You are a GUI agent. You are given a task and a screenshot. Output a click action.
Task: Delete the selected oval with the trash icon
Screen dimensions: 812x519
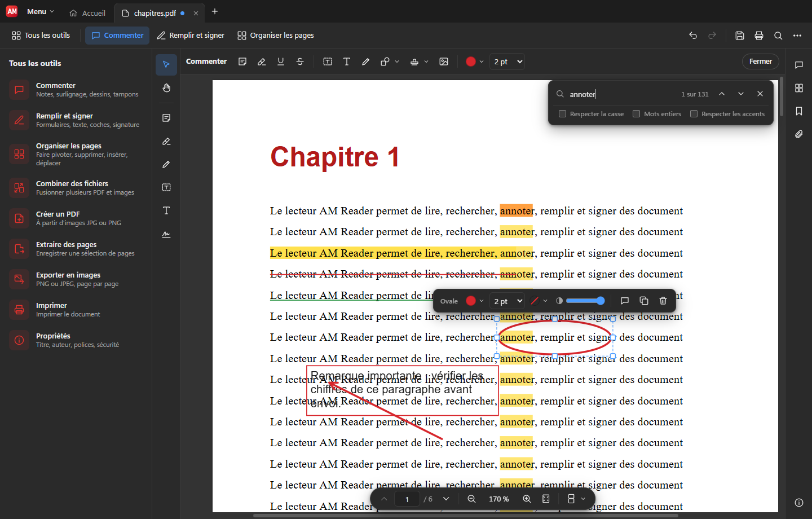pyautogui.click(x=663, y=301)
